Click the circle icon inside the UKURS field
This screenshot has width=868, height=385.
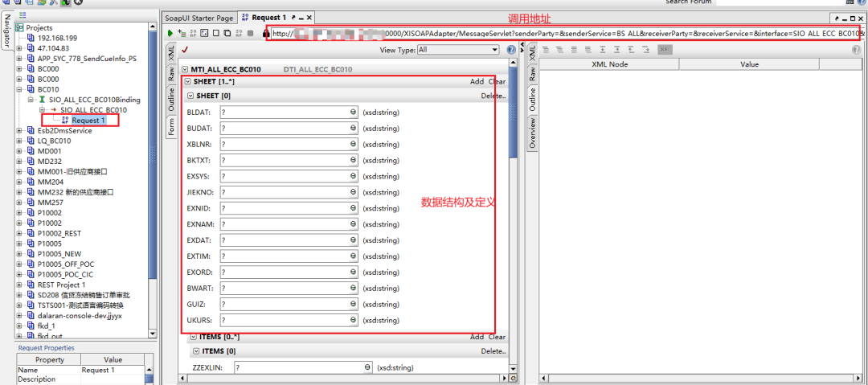[x=353, y=320]
